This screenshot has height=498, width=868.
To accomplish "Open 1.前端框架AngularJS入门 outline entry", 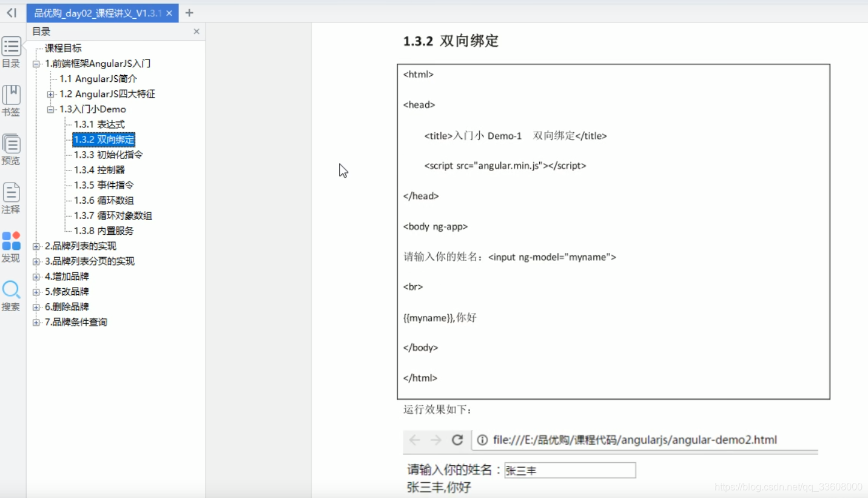I will pos(98,64).
